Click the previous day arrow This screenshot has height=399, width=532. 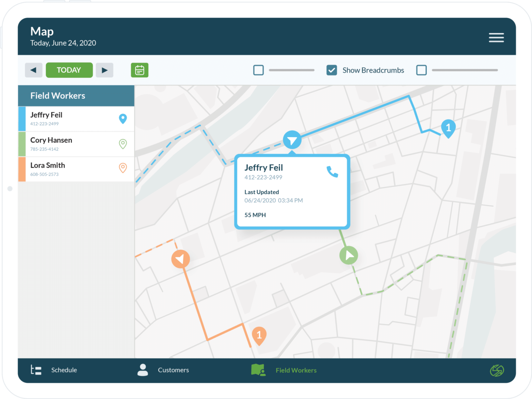[34, 70]
